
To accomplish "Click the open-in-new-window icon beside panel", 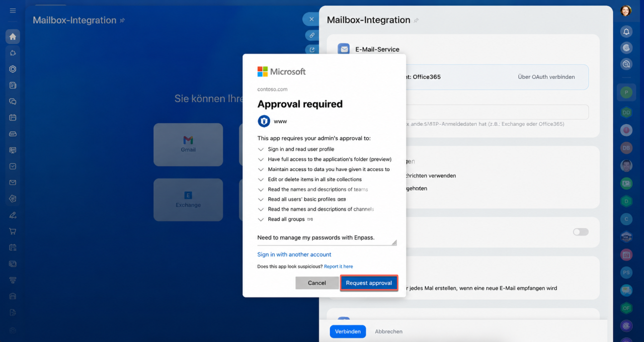I will tap(312, 50).
